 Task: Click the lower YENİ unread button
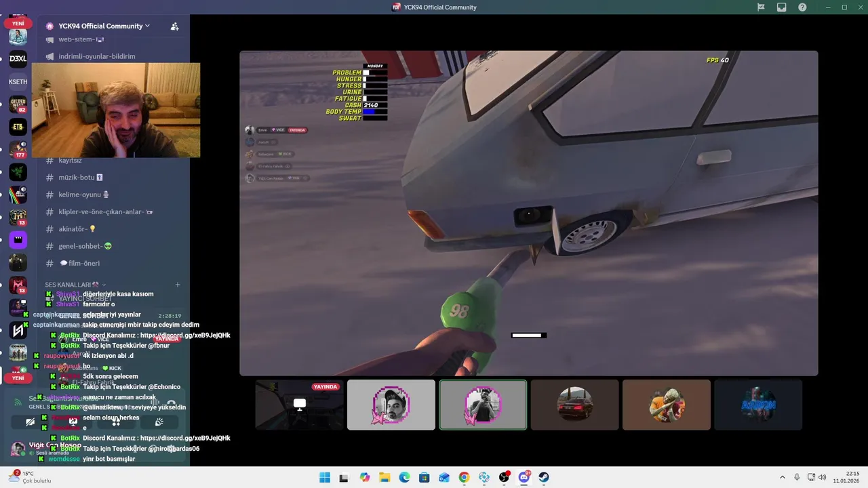18,378
